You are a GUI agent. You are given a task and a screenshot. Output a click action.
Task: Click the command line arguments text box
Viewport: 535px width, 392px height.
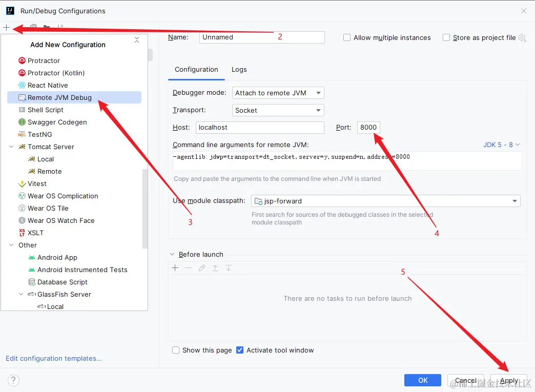pyautogui.click(x=347, y=161)
